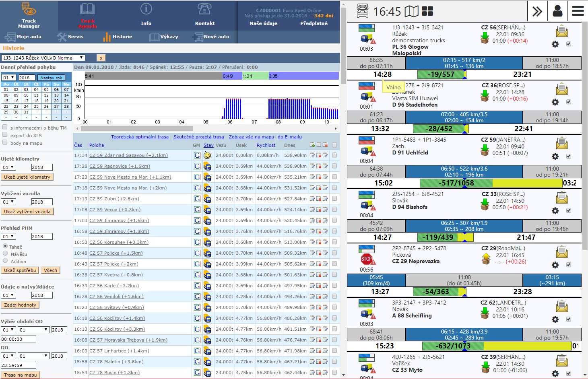This screenshot has height=379, width=588.
Task: Open month dropdown under Vytížení vozidla
Action: tap(8, 202)
